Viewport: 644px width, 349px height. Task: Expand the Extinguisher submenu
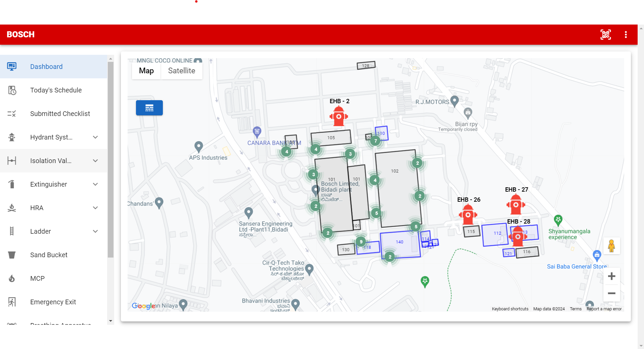[95, 184]
